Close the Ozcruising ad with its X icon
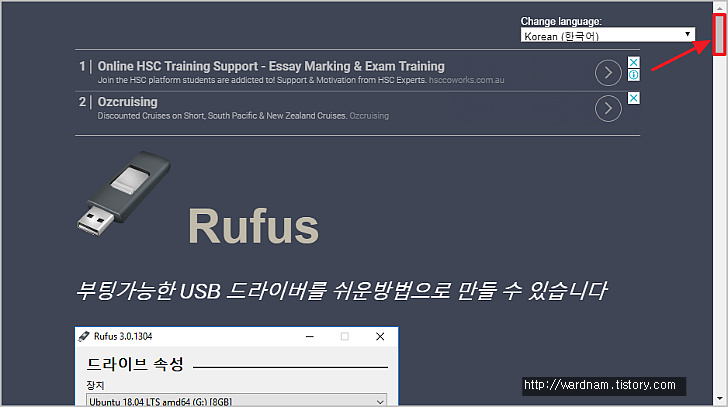 (x=633, y=98)
